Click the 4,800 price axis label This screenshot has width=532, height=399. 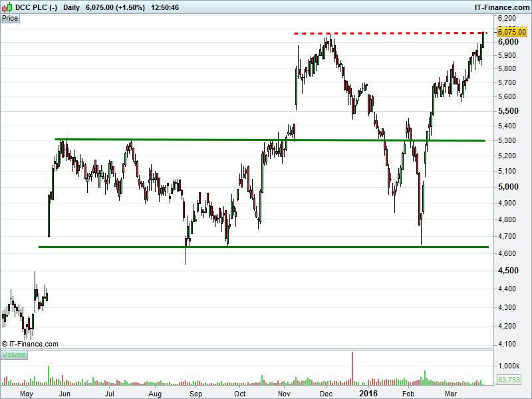(x=507, y=219)
